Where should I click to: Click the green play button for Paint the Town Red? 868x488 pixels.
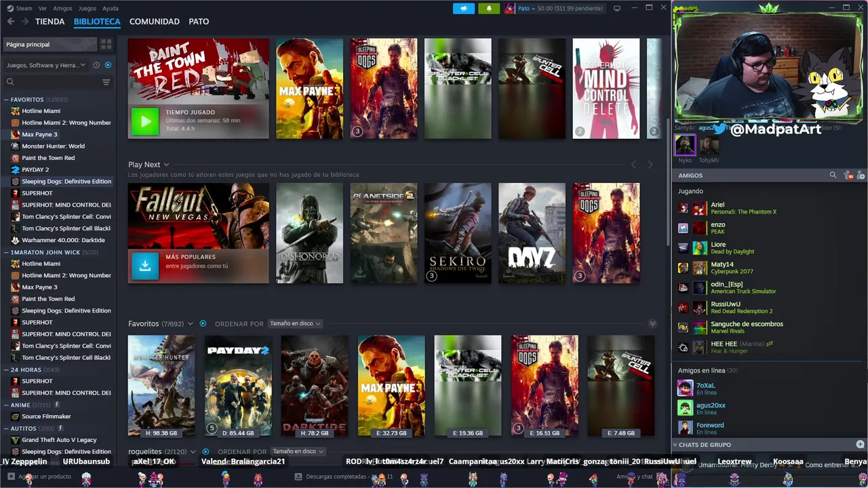pyautogui.click(x=144, y=122)
